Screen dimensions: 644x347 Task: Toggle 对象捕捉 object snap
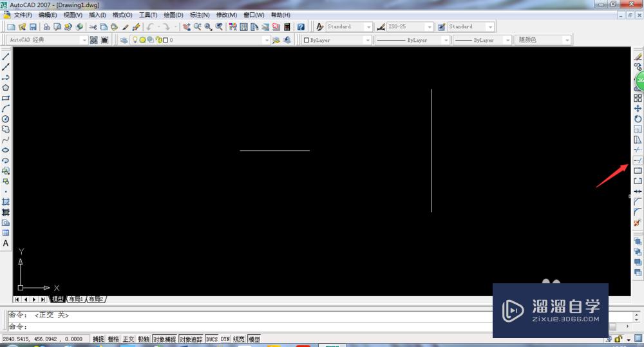(x=165, y=339)
